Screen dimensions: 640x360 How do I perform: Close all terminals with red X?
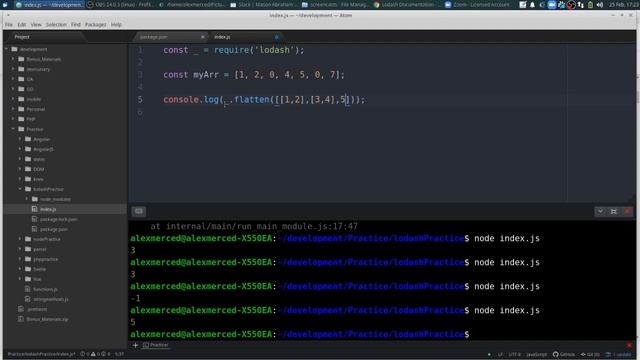coord(629,345)
